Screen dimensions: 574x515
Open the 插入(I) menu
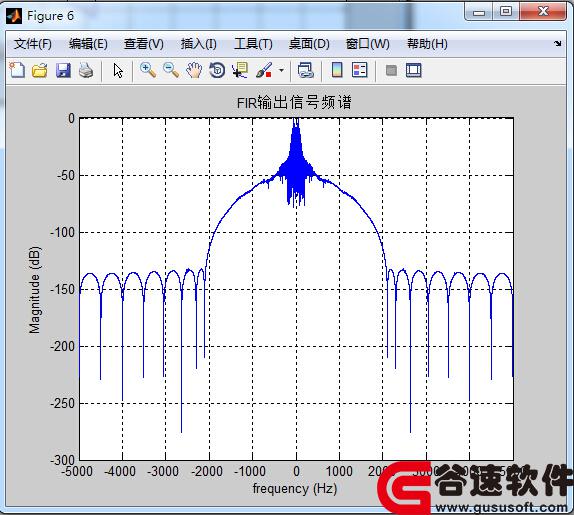coord(198,44)
